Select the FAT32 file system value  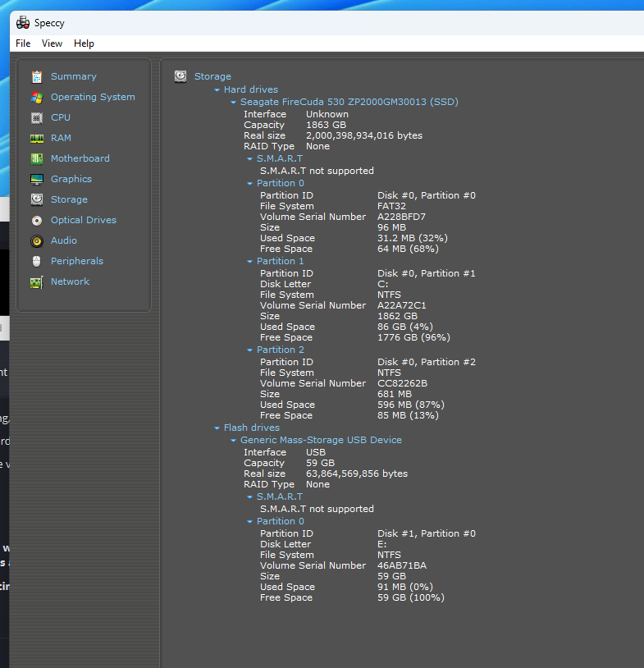tap(391, 206)
